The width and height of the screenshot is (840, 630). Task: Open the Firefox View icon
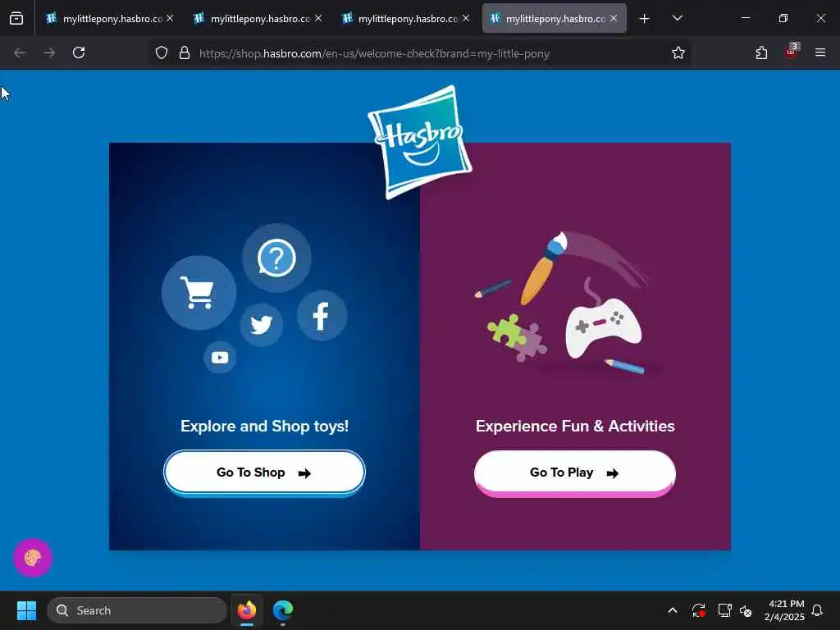coord(16,19)
